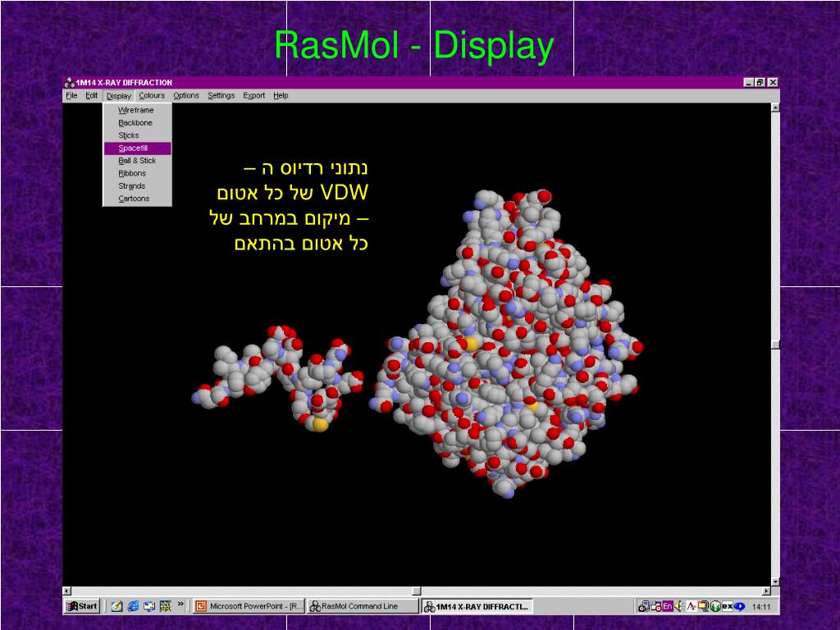The width and height of the screenshot is (840, 630).
Task: Choose Strands display mode
Action: 137,186
